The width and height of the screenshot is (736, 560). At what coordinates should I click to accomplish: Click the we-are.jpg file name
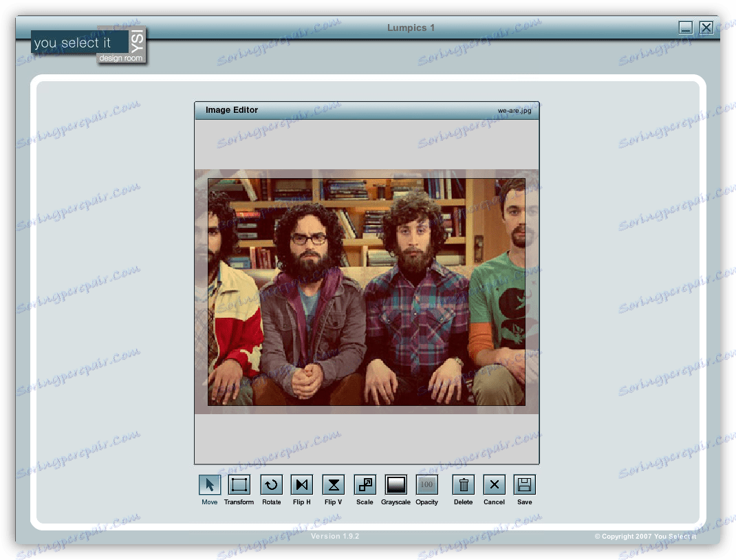tap(515, 111)
